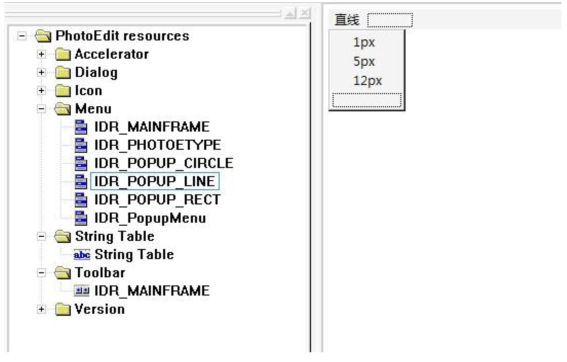The width and height of the screenshot is (567, 362).
Task: Click the Icon folder icon
Action: pyautogui.click(x=63, y=90)
